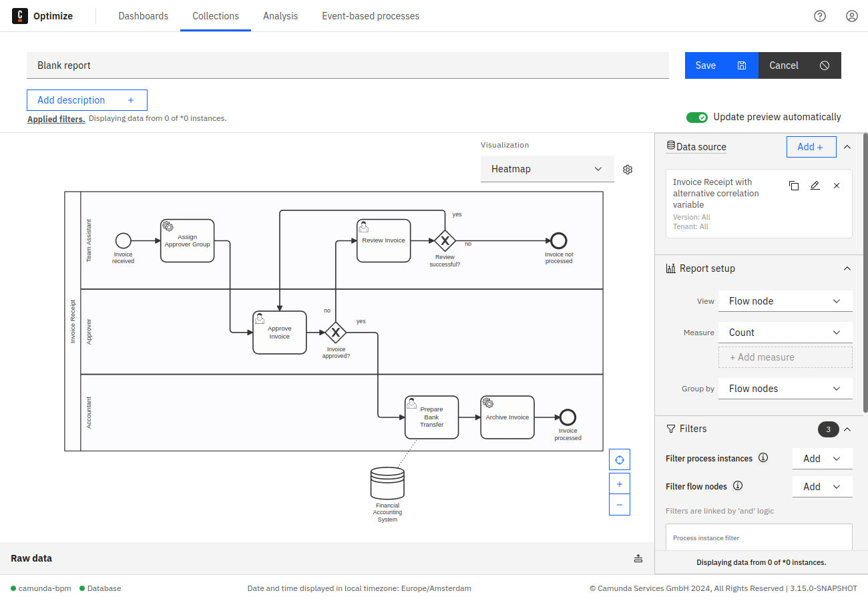
Task: Open the Applied filters link
Action: (55, 119)
